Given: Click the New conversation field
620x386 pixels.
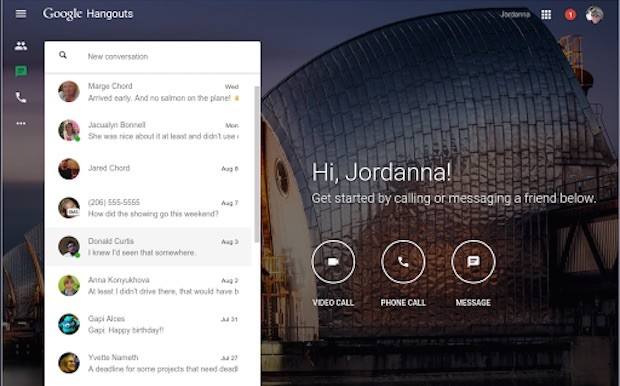Looking at the screenshot, I should point(153,57).
